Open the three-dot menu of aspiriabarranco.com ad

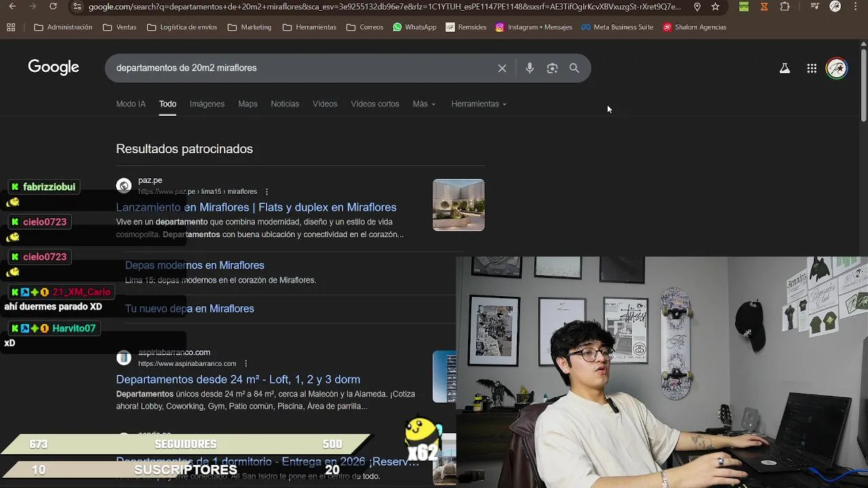click(x=245, y=364)
